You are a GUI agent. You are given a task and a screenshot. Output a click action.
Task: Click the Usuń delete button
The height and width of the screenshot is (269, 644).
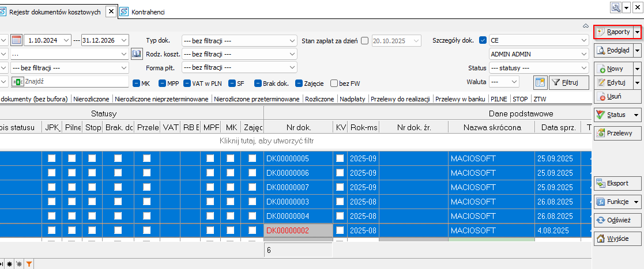pos(617,97)
